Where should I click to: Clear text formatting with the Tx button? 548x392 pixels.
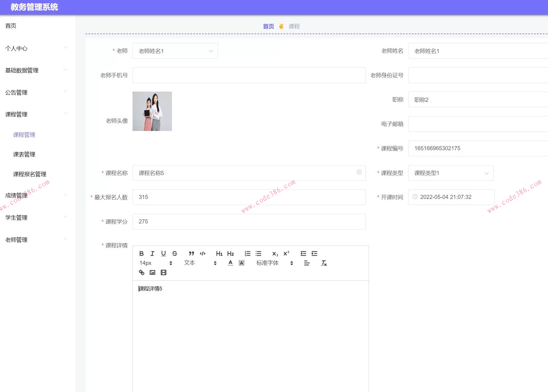(x=324, y=263)
